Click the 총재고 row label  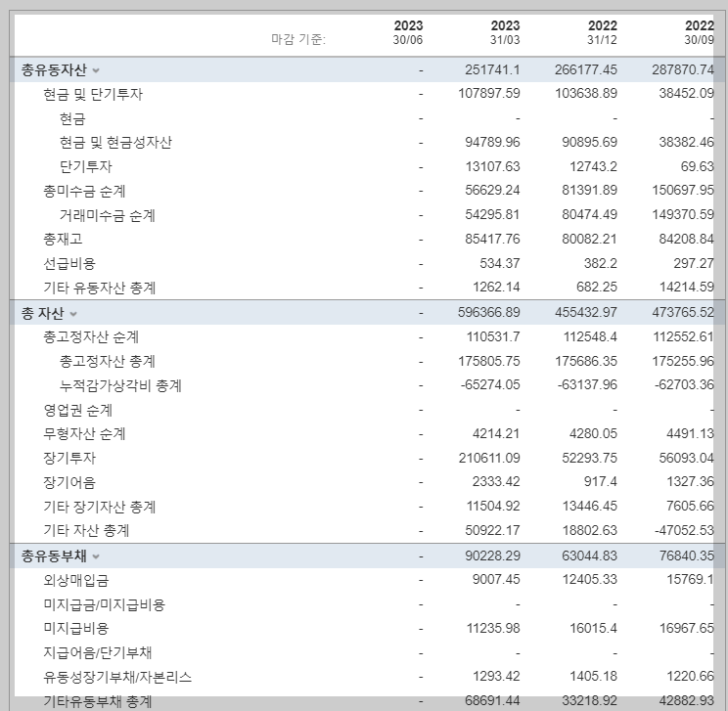(63, 239)
